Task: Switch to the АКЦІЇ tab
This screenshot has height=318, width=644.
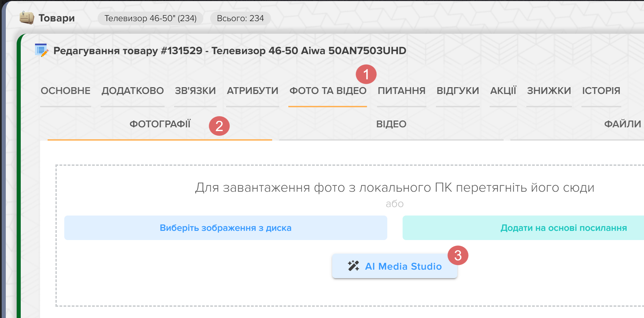Action: coord(503,91)
